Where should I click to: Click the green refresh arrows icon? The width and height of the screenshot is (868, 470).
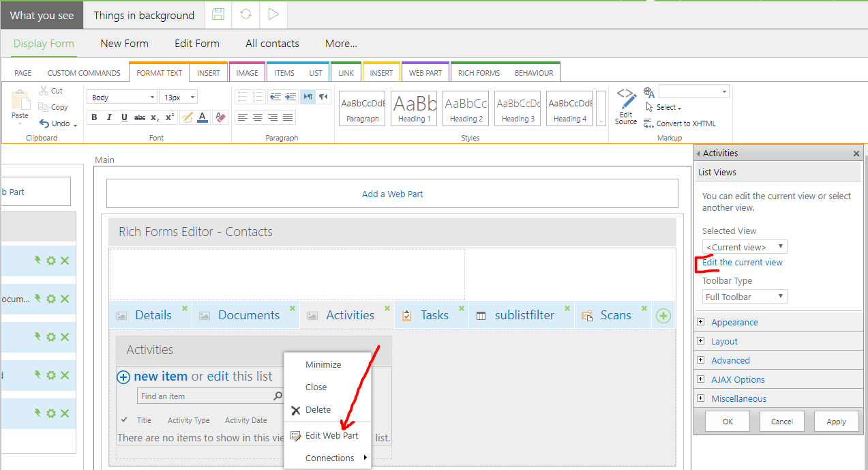point(245,15)
